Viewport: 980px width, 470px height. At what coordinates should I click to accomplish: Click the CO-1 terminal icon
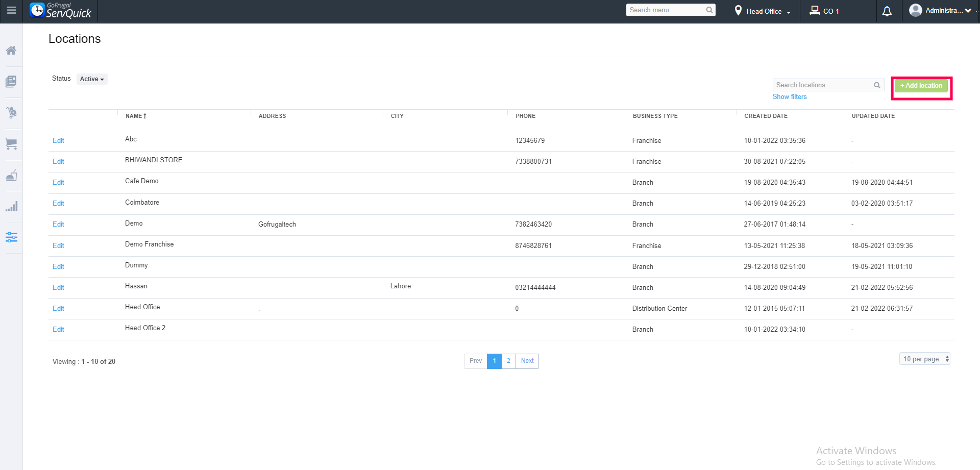point(815,11)
